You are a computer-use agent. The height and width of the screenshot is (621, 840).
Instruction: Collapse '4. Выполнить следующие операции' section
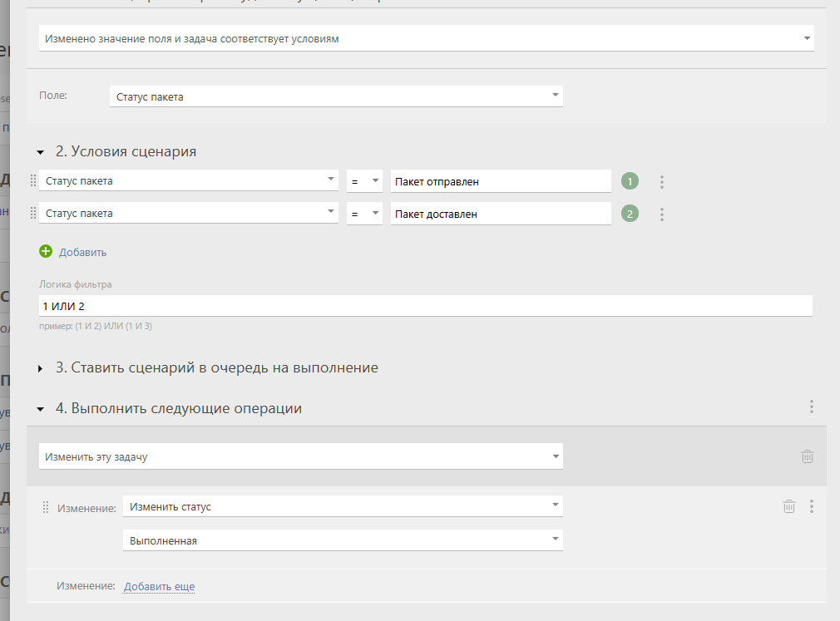coord(40,409)
